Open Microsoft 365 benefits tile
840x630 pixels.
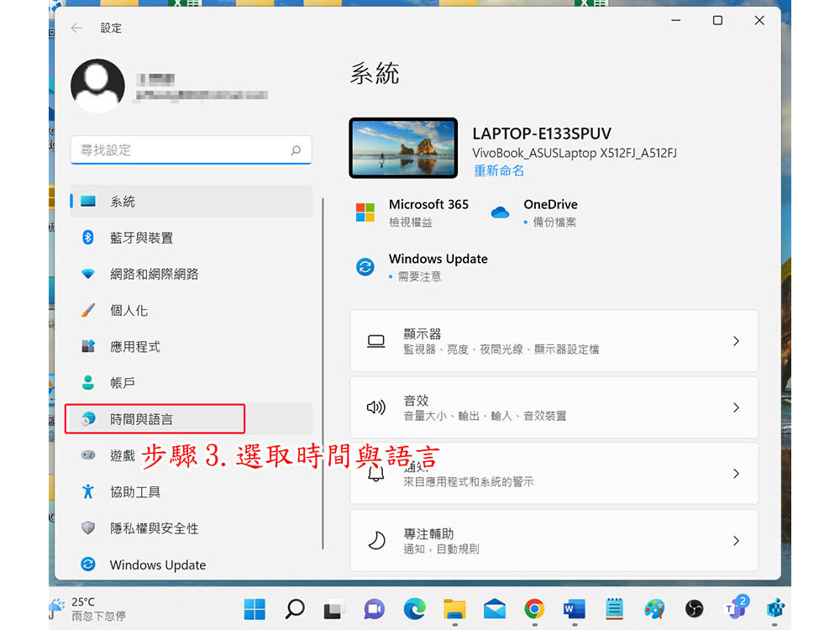point(412,213)
